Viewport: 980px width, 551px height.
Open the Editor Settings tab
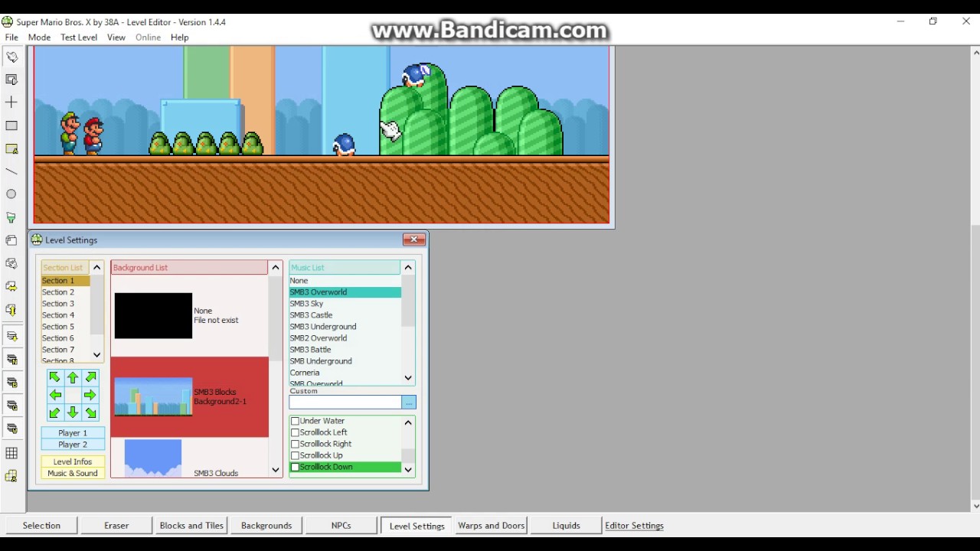[x=634, y=525]
